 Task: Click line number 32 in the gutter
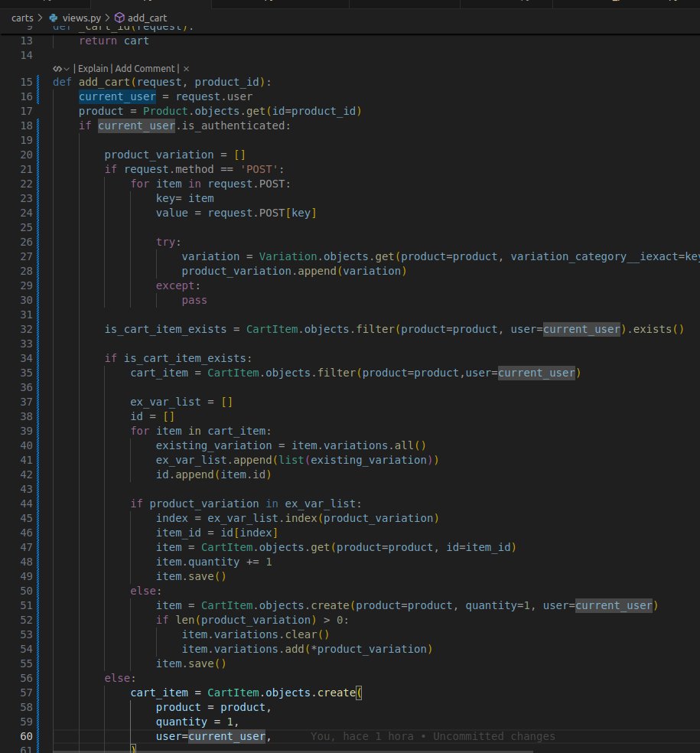click(x=27, y=329)
